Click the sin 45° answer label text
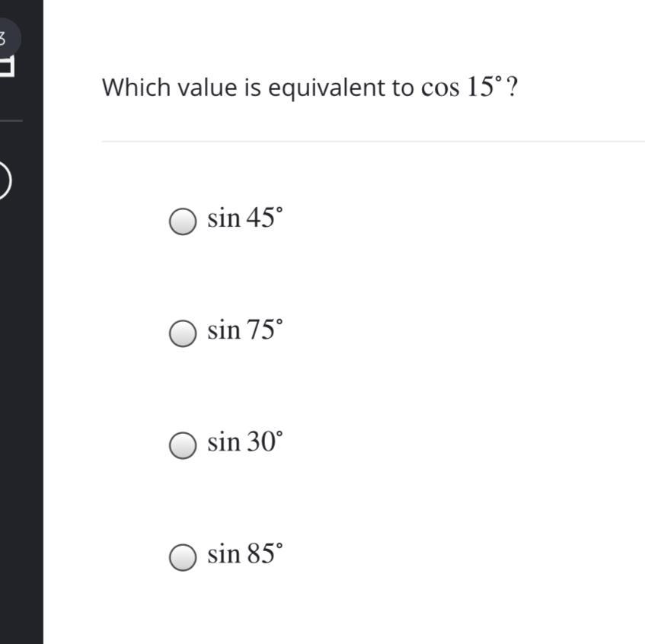 tap(244, 218)
